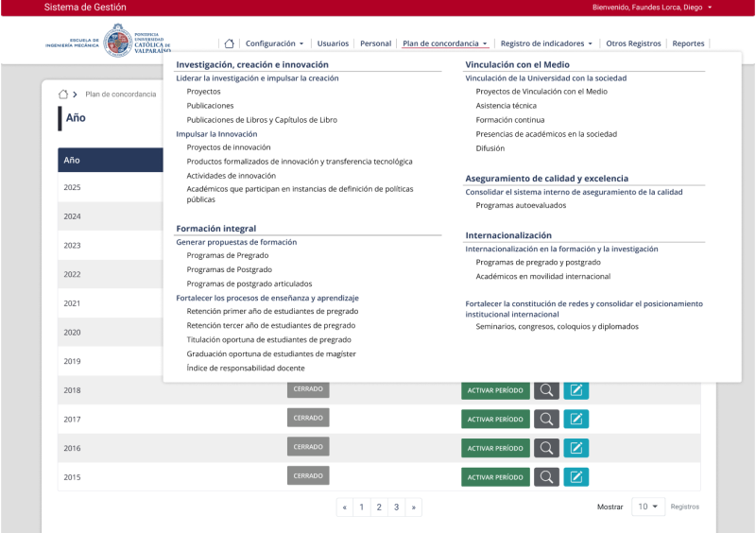Select Proyectos de Vinculación con el Medio
This screenshot has height=533, width=756.
tap(541, 91)
